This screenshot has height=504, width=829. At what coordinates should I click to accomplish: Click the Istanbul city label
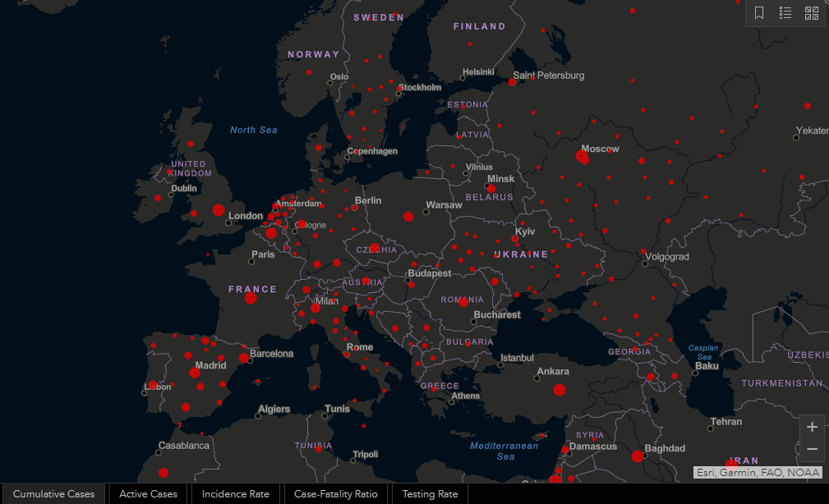[x=517, y=358]
